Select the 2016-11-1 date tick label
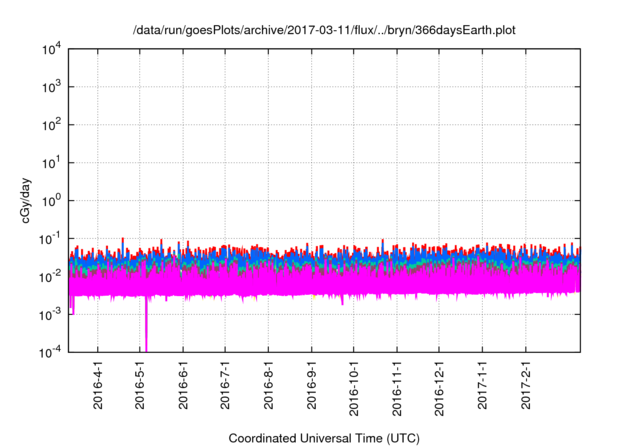This screenshot has height=448, width=640. coord(397,390)
